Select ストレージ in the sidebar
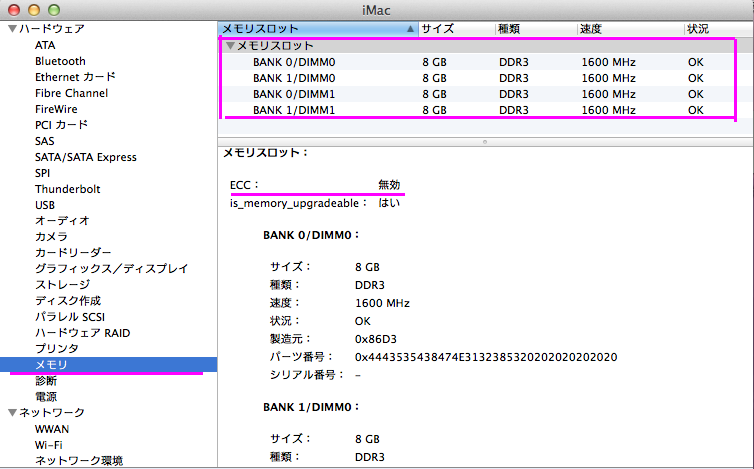 click(x=62, y=285)
